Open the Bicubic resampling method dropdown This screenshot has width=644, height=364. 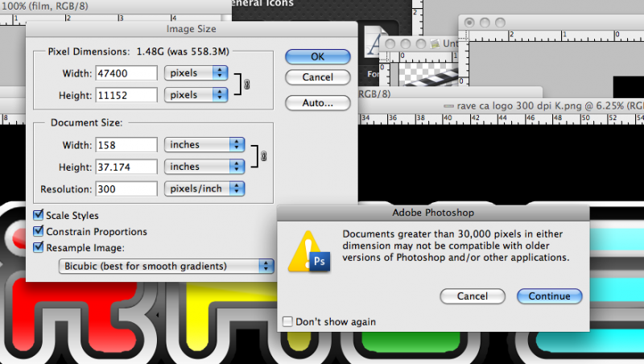tap(167, 267)
